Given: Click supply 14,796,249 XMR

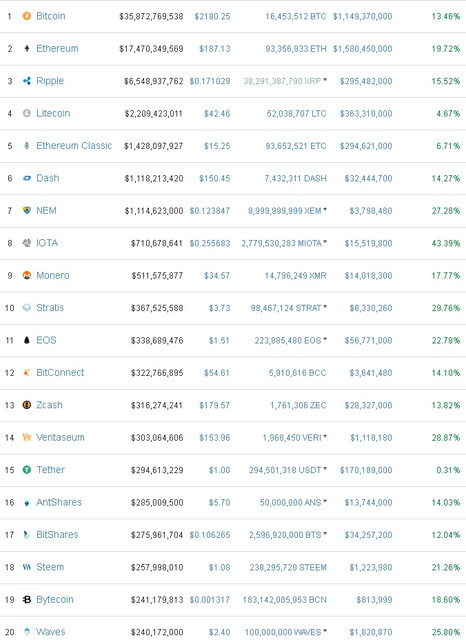Looking at the screenshot, I should point(296,276).
